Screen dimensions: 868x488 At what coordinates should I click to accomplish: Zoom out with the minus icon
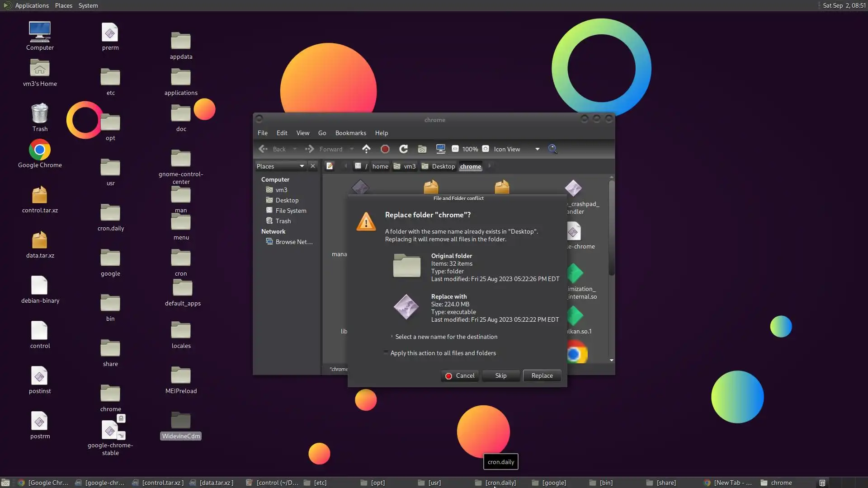455,149
